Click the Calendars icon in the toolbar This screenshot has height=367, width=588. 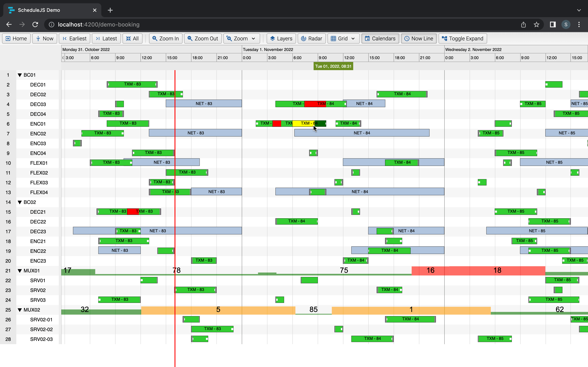[368, 38]
